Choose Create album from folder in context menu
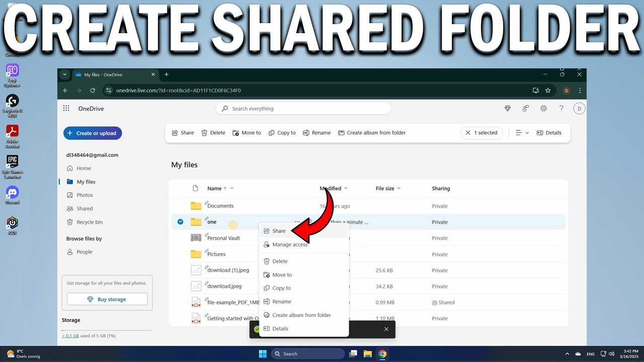This screenshot has width=644, height=362. click(304, 315)
